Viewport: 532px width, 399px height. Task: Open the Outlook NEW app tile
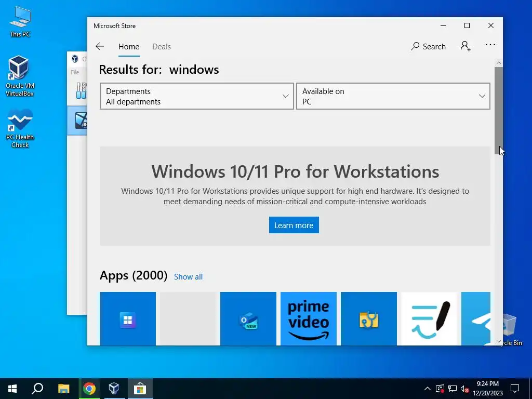coord(248,318)
